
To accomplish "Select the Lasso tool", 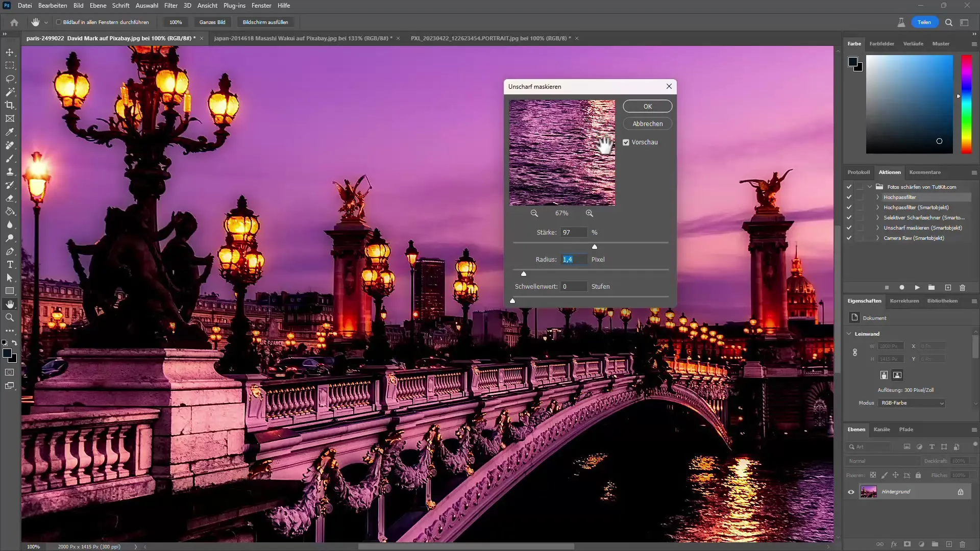I will click(x=10, y=79).
